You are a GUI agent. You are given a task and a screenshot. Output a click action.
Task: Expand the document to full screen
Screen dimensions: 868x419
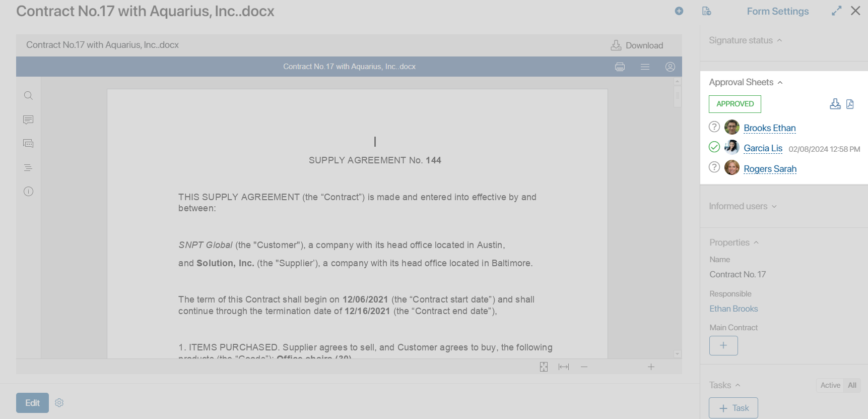click(837, 11)
